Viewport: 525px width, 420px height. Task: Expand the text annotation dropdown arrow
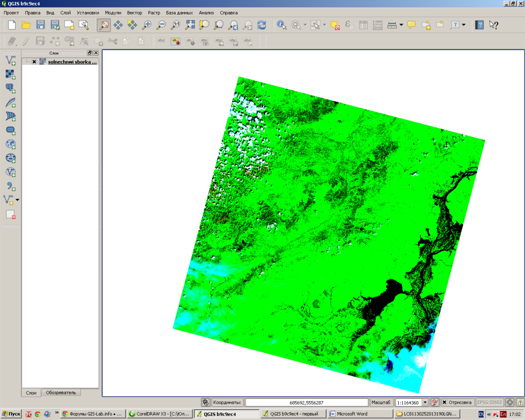pyautogui.click(x=464, y=25)
